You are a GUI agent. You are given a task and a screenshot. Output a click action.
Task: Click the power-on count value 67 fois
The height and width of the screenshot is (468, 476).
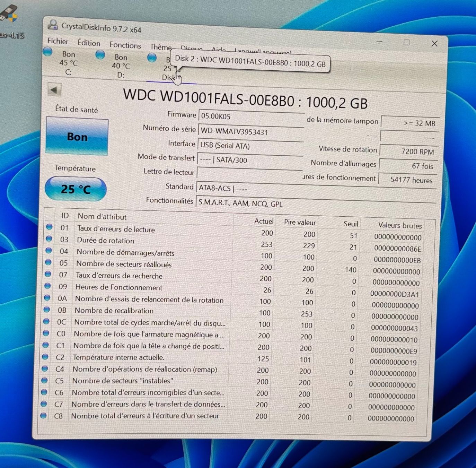pyautogui.click(x=408, y=166)
